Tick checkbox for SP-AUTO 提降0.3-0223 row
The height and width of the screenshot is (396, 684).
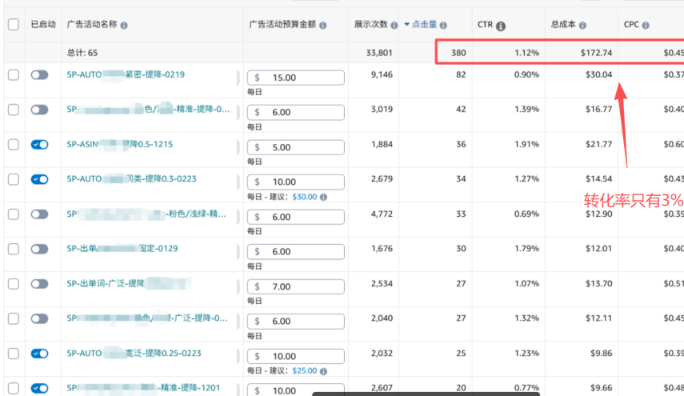14,179
